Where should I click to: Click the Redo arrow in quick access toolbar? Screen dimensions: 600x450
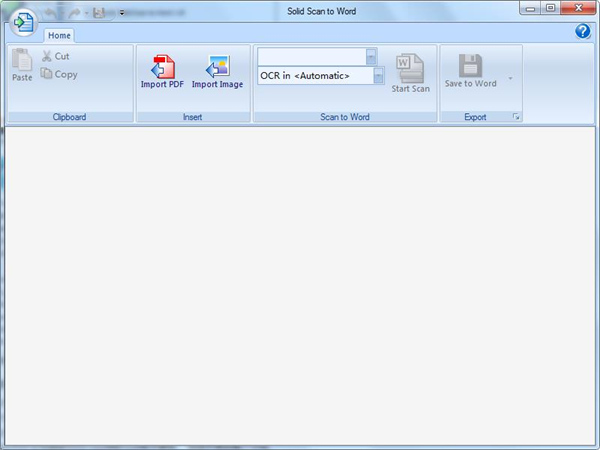click(x=74, y=13)
